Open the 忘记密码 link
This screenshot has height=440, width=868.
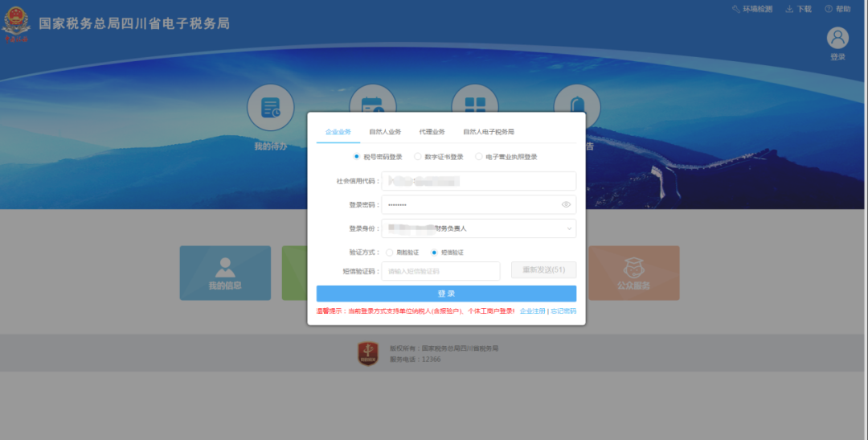point(563,311)
